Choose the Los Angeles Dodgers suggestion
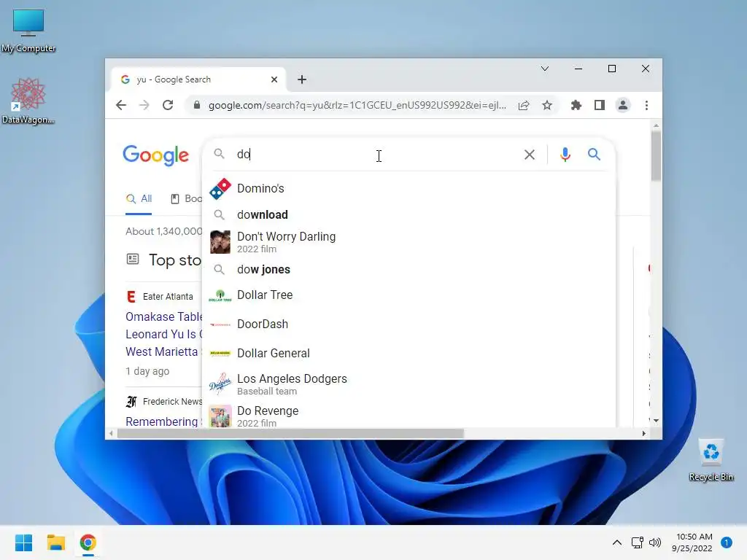Viewport: 747px width, 560px height. tap(409, 384)
